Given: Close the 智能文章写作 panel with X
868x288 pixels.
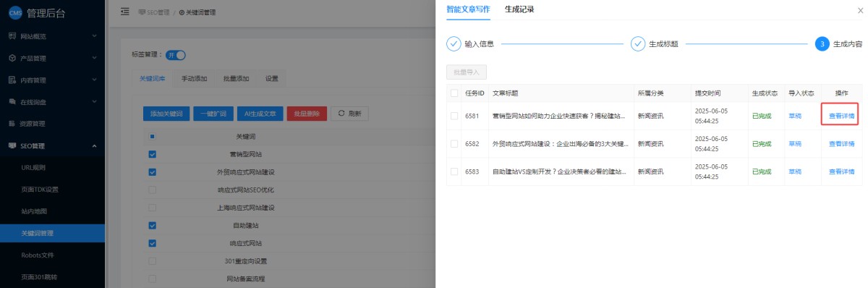Looking at the screenshot, I should 859,11.
